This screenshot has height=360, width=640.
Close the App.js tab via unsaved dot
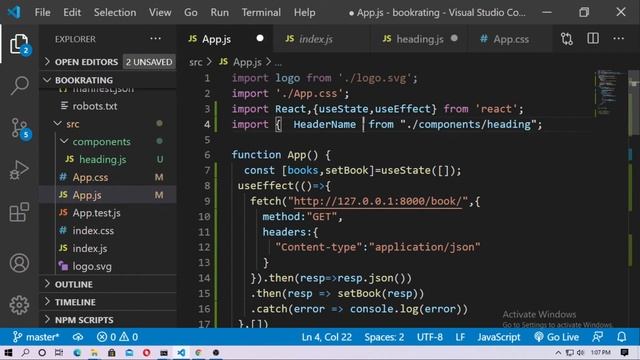click(260, 38)
